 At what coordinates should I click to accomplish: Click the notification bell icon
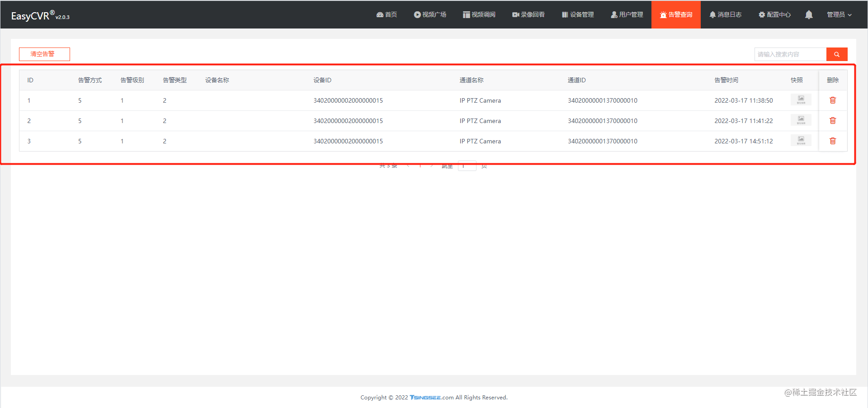809,14
